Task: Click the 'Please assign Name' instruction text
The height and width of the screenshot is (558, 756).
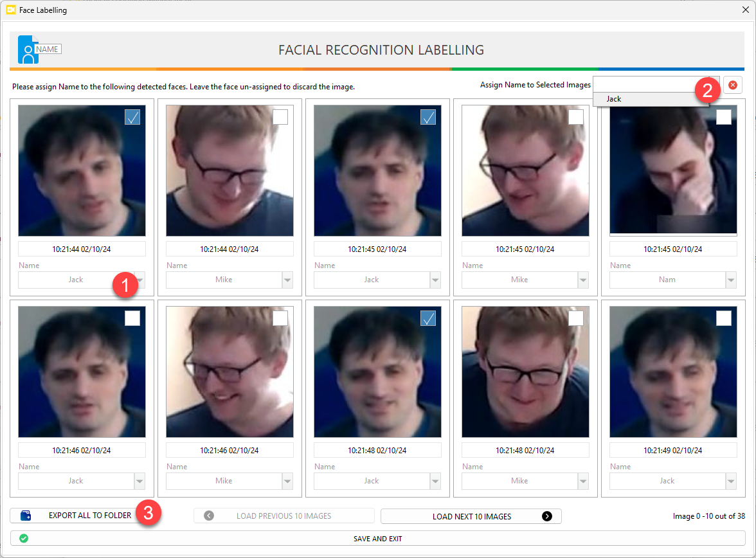Action: 183,87
